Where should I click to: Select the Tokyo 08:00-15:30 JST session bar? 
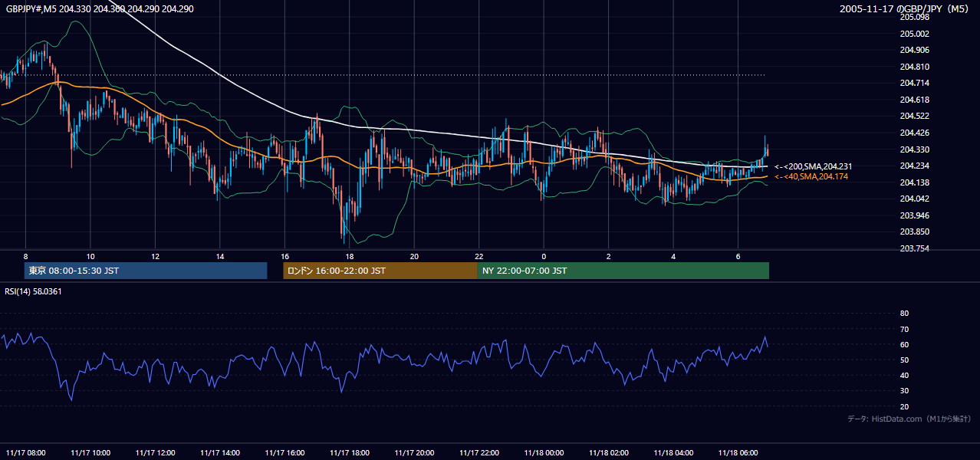(x=146, y=271)
